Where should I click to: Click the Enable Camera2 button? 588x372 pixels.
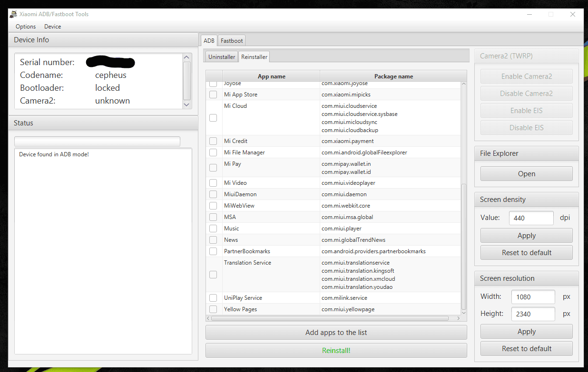pyautogui.click(x=527, y=76)
